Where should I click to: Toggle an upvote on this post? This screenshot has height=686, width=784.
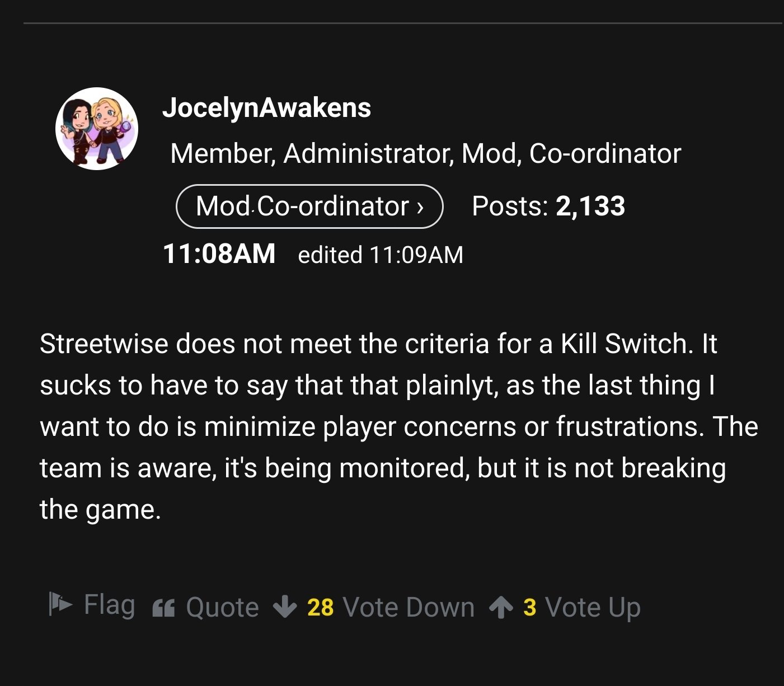[x=593, y=606]
